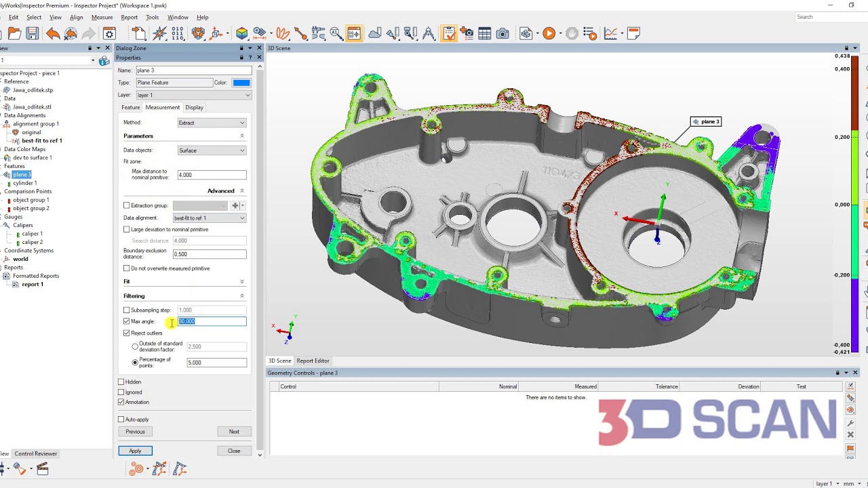This screenshot has width=868, height=488.
Task: Enable the Subsampling step checkbox
Action: point(127,310)
